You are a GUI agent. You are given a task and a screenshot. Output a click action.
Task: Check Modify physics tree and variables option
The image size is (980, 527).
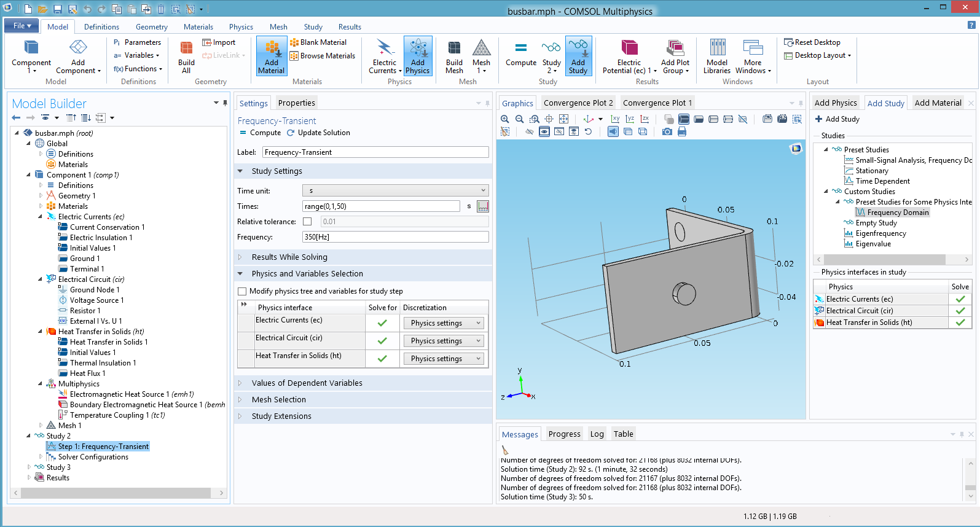[242, 291]
